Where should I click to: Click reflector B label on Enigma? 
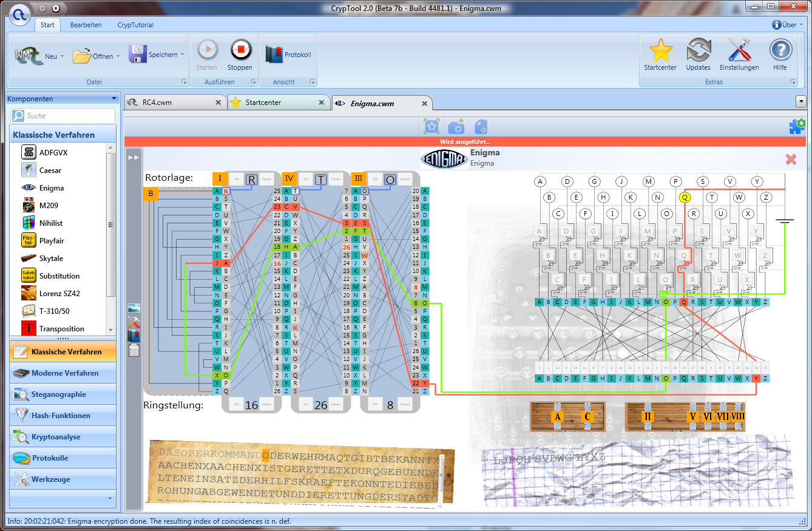pos(151,195)
